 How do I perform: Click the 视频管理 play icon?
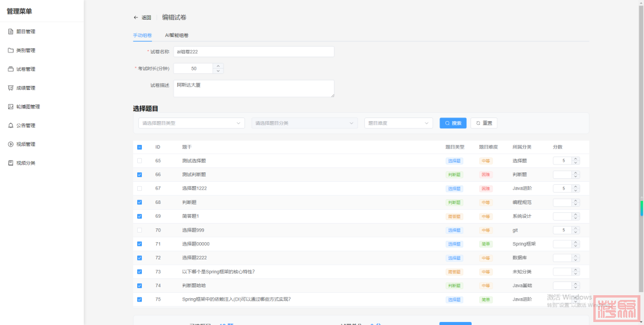pos(10,144)
